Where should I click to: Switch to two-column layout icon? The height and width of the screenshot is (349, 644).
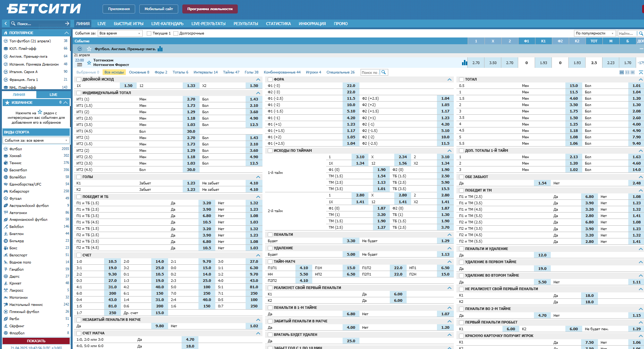(627, 72)
